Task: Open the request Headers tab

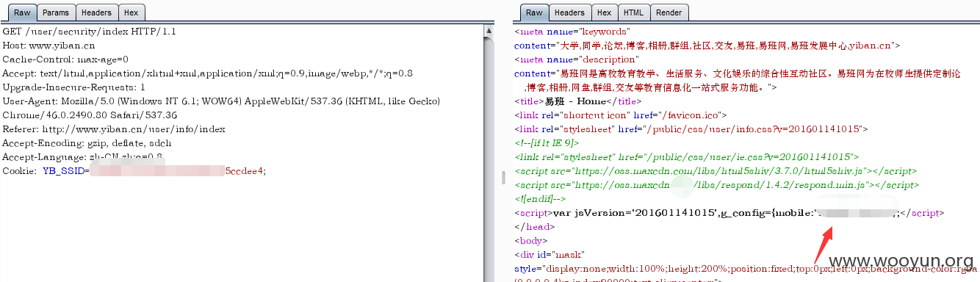Action: [96, 12]
